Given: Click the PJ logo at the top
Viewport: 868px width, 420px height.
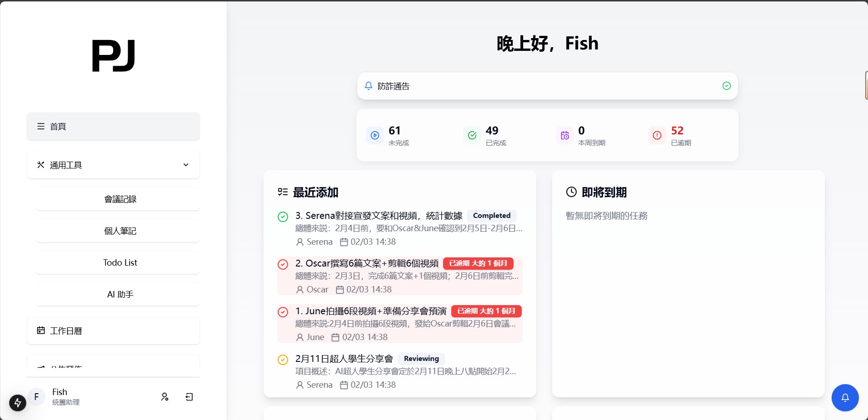Looking at the screenshot, I should point(113,55).
